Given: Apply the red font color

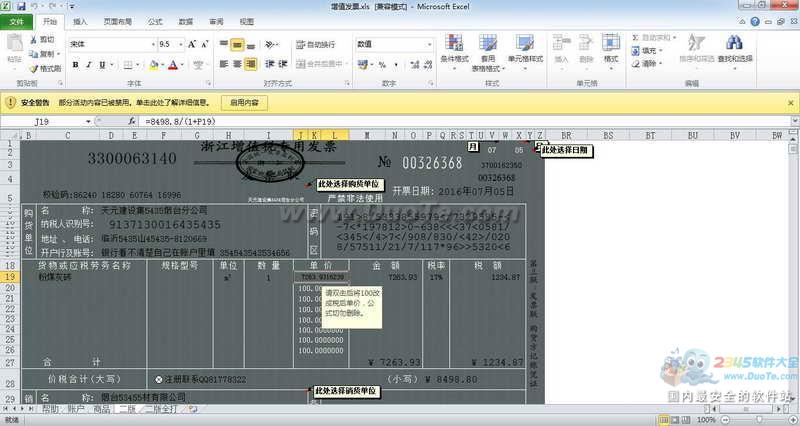Looking at the screenshot, I should tap(173, 65).
